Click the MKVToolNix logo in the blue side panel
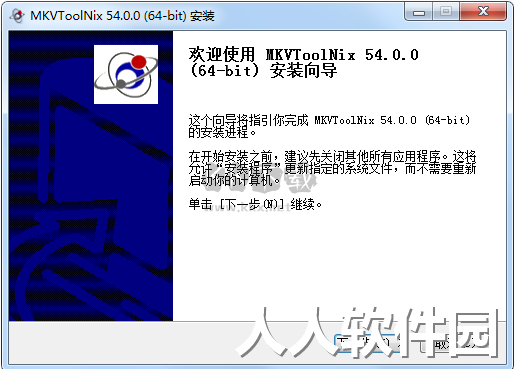 (x=126, y=74)
